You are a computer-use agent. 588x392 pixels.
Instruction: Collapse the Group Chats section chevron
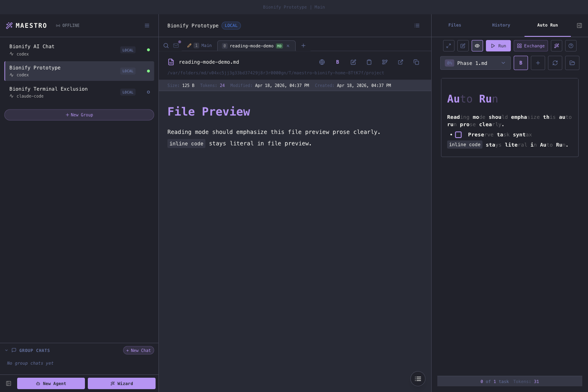coord(7,350)
